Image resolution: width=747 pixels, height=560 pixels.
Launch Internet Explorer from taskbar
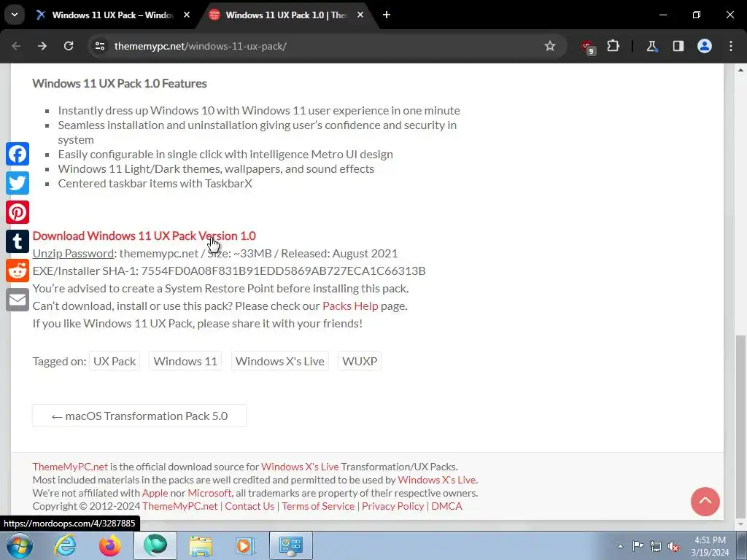[65, 545]
